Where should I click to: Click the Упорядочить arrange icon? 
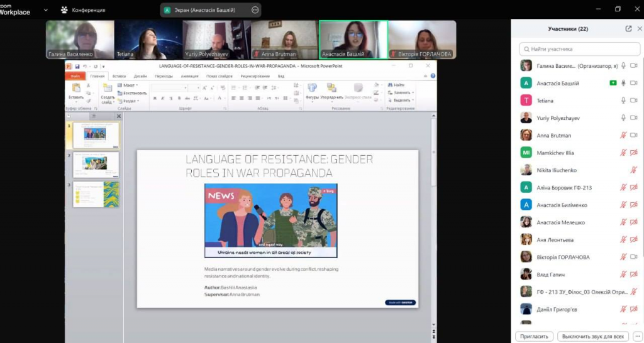click(331, 89)
